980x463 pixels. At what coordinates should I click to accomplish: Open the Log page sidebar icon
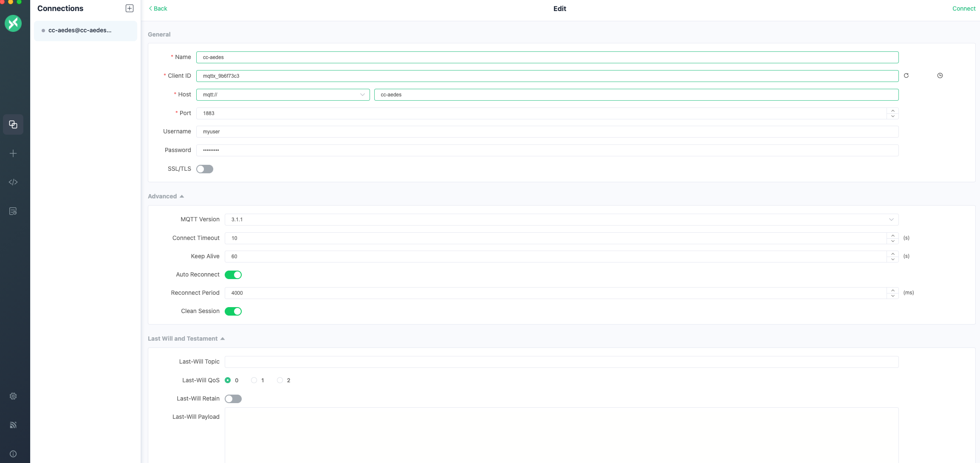point(13,211)
